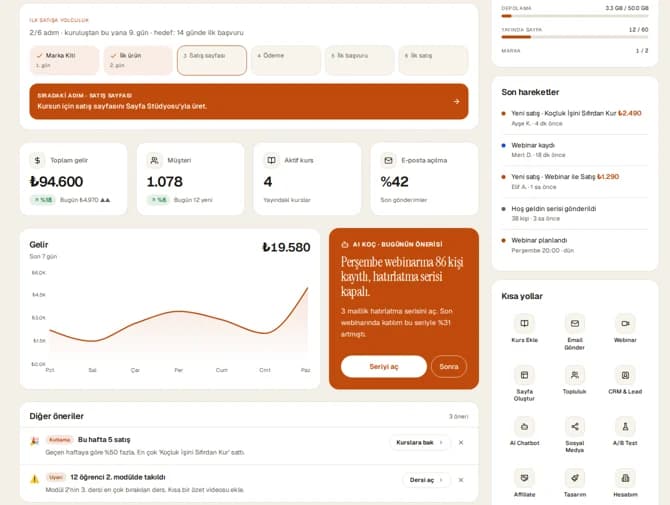Click the Paz label on chart axis

(x=306, y=370)
